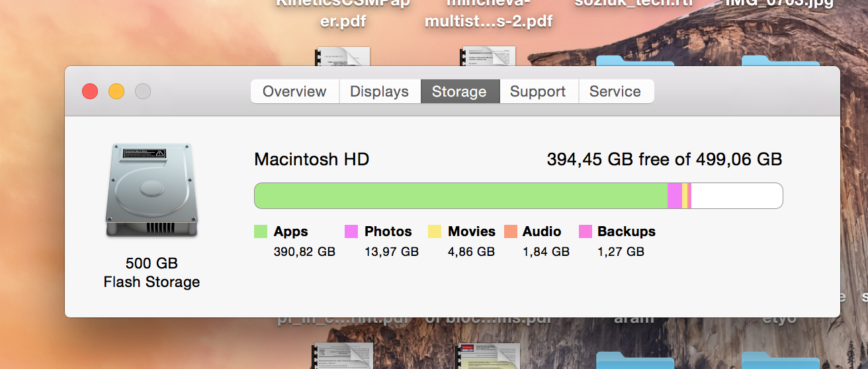Click the green Apps legend swatch
The width and height of the screenshot is (868, 369).
(261, 231)
